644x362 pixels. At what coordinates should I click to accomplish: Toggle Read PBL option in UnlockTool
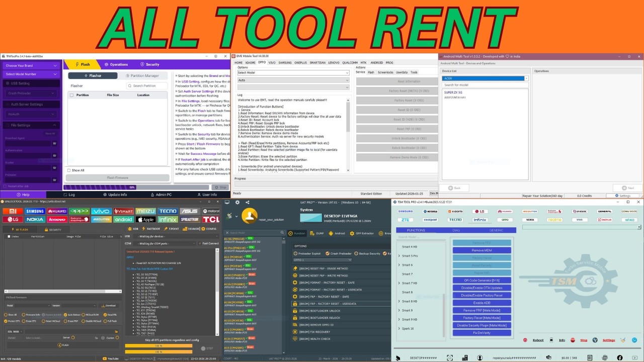(111, 315)
